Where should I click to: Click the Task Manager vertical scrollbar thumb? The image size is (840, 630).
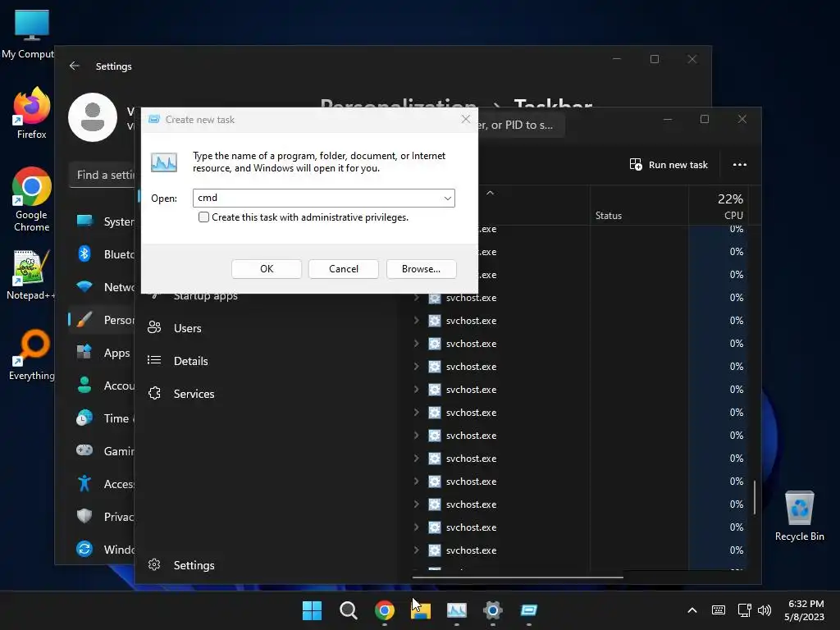[x=755, y=497]
